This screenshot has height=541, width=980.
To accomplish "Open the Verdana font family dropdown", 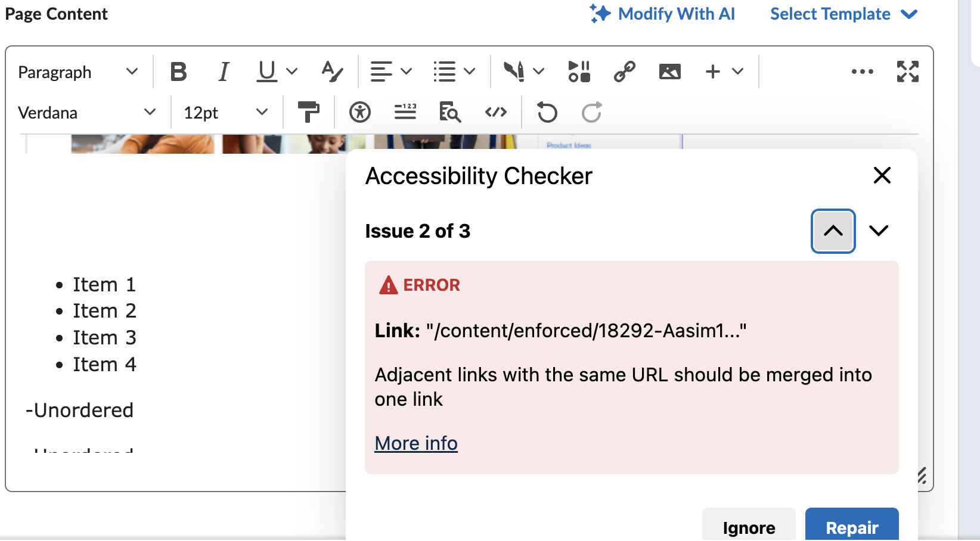I will click(87, 112).
